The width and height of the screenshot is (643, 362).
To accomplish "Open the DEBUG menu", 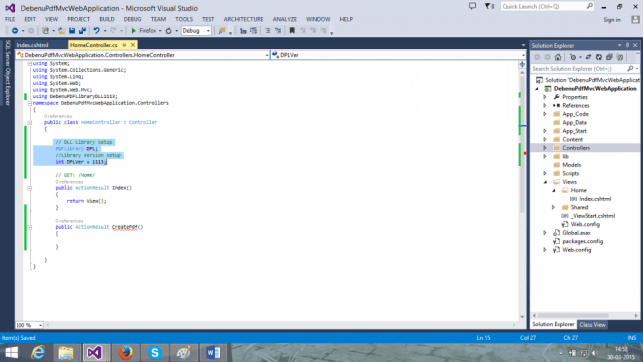I will click(132, 19).
